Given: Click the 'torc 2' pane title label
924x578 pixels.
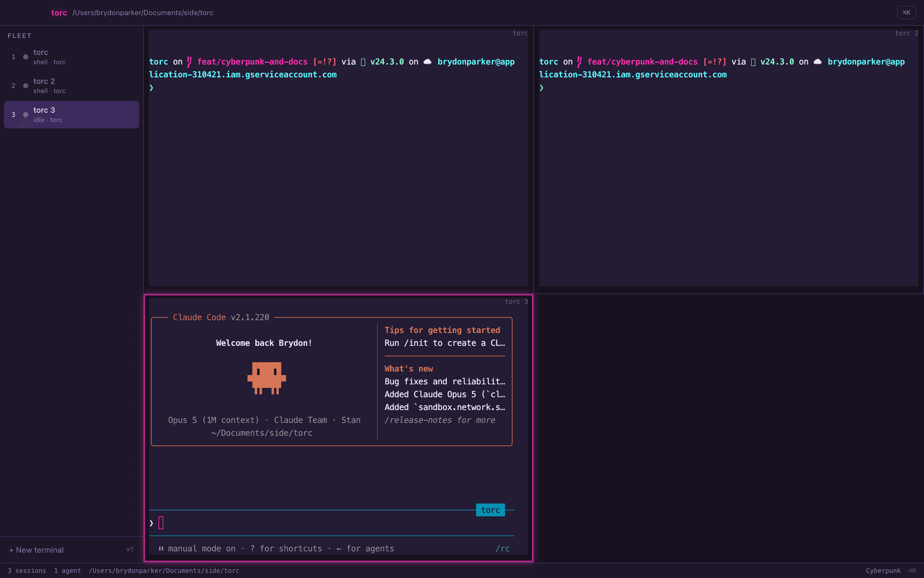Looking at the screenshot, I should pyautogui.click(x=906, y=33).
